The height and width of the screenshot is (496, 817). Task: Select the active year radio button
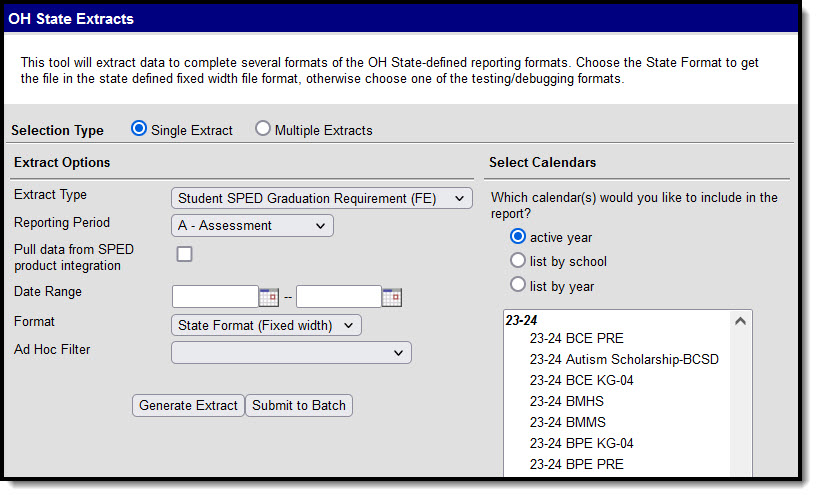click(517, 237)
